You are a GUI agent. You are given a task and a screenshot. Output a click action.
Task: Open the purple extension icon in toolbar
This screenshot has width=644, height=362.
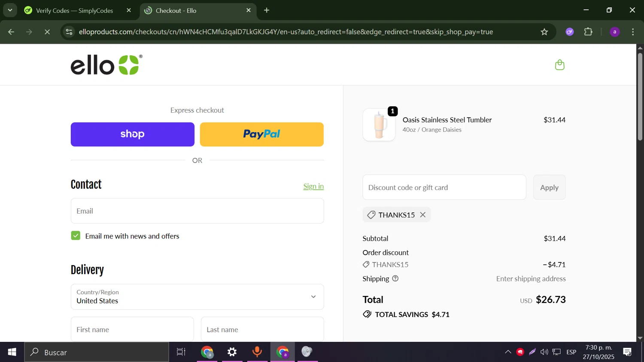(570, 32)
